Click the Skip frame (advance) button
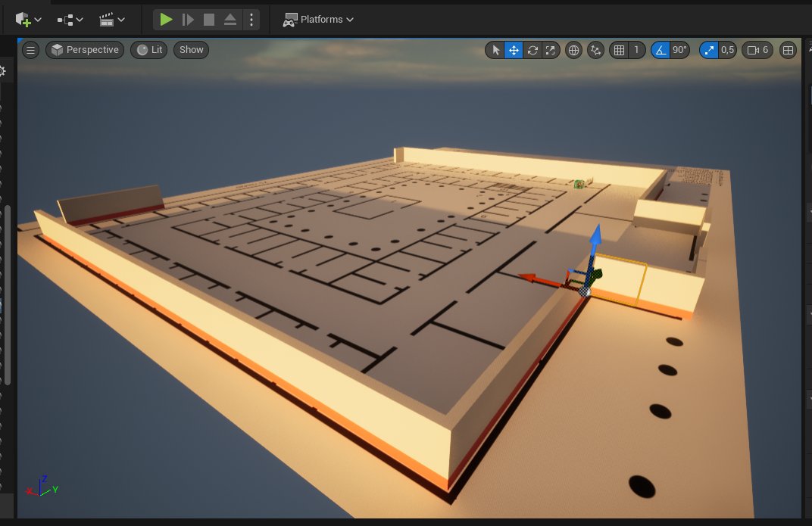This screenshot has height=526, width=812. click(x=187, y=20)
